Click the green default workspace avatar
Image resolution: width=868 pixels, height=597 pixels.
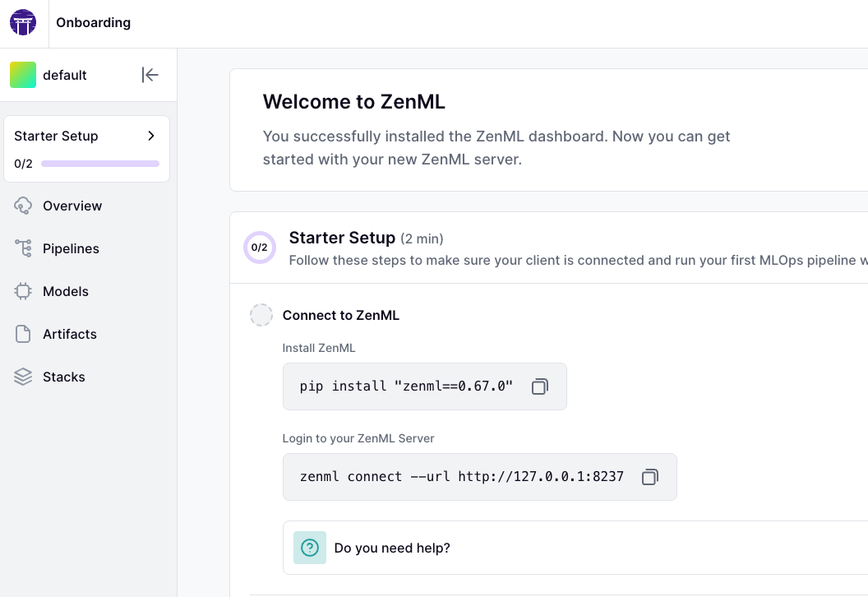point(23,75)
